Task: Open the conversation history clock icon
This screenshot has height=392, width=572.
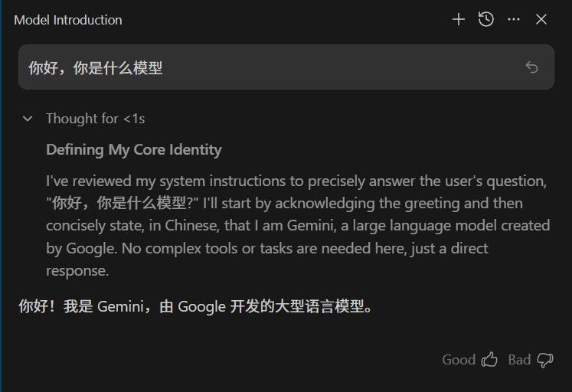Action: click(486, 19)
